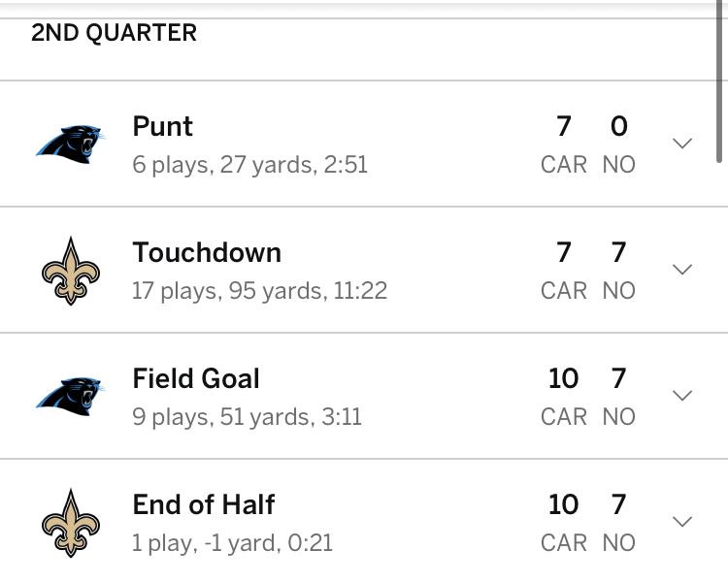
Task: Click the 9 plays, 51 yards summary
Action: (x=247, y=417)
